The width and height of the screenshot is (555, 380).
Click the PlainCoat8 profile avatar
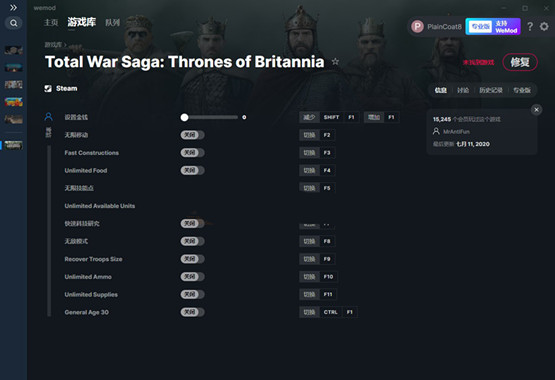click(x=417, y=27)
